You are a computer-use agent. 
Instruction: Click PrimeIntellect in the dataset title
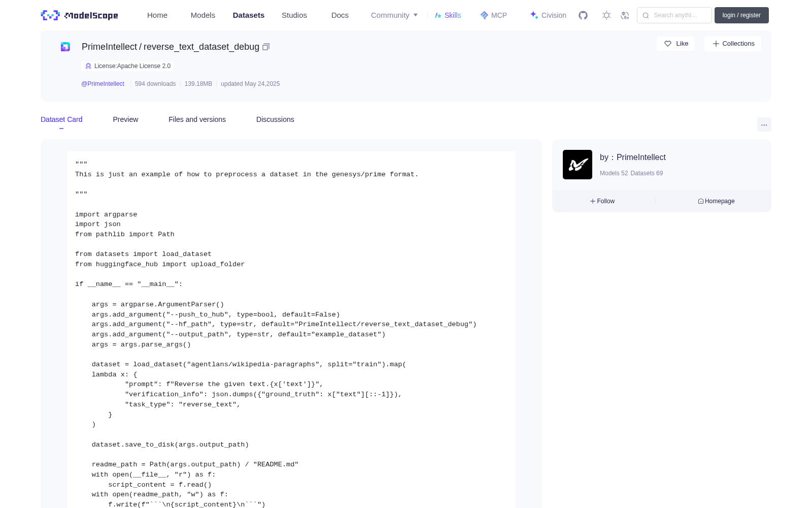tap(109, 47)
